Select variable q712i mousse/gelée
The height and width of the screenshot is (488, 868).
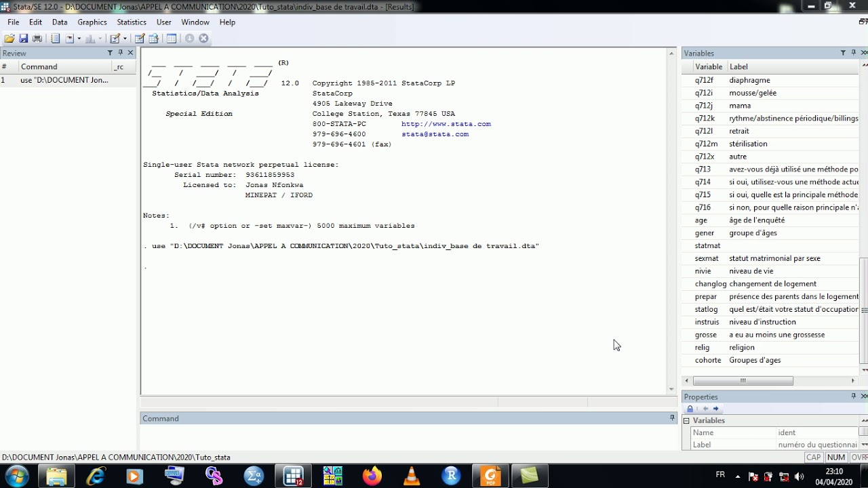click(x=771, y=93)
